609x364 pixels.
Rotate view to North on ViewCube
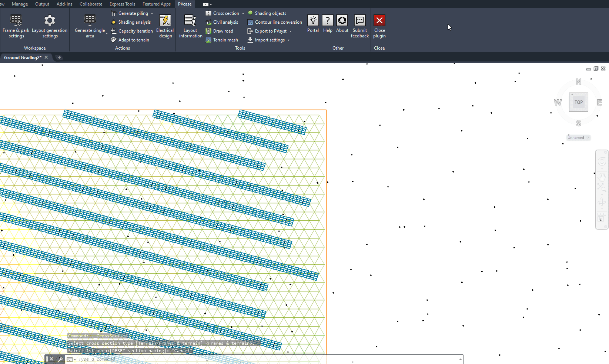click(579, 82)
